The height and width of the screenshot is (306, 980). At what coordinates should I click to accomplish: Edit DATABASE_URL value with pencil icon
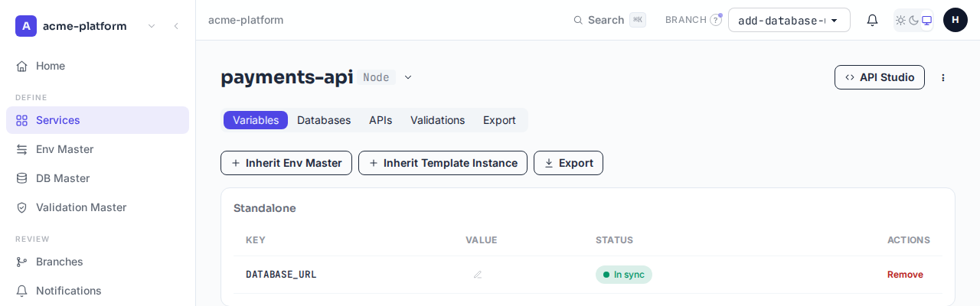point(478,275)
